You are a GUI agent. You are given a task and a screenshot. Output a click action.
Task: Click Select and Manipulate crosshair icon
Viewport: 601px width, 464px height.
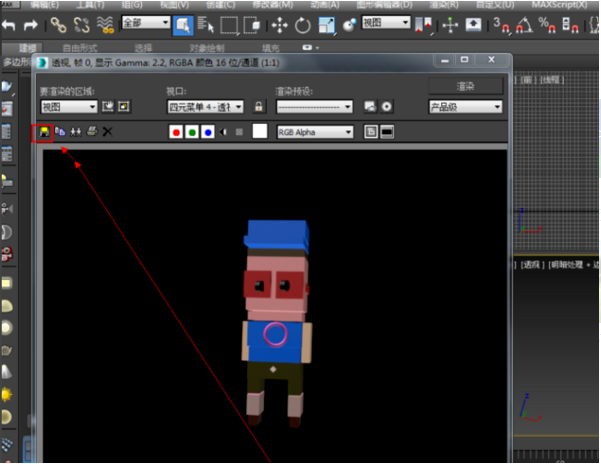[x=450, y=26]
